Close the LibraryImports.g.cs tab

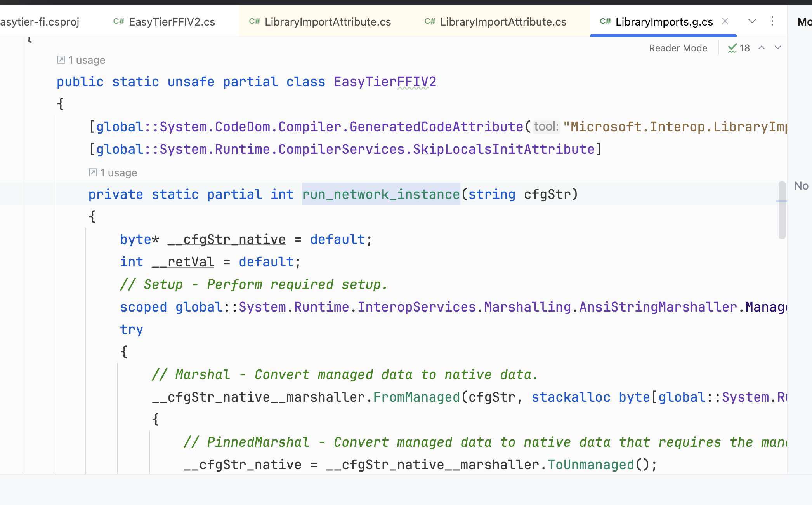(x=725, y=21)
